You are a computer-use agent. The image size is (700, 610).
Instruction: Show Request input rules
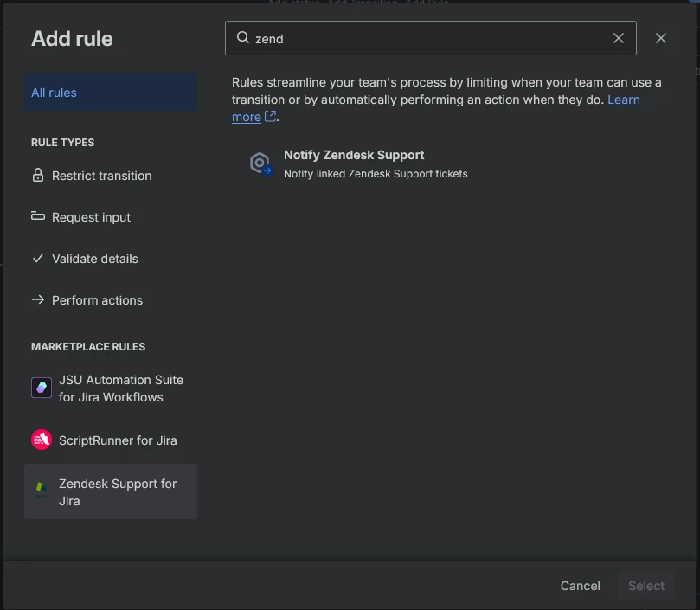91,217
